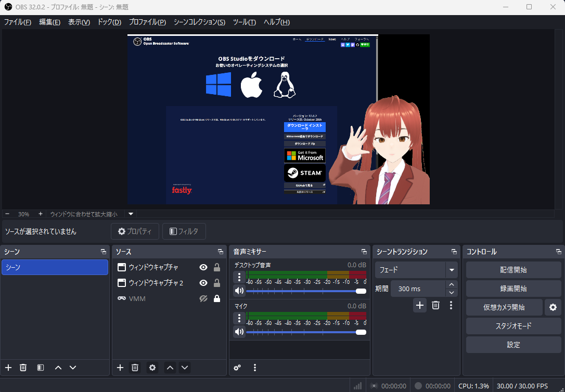Adjust デスクトップ音声 volume slider
The width and height of the screenshot is (565, 392).
[306, 291]
